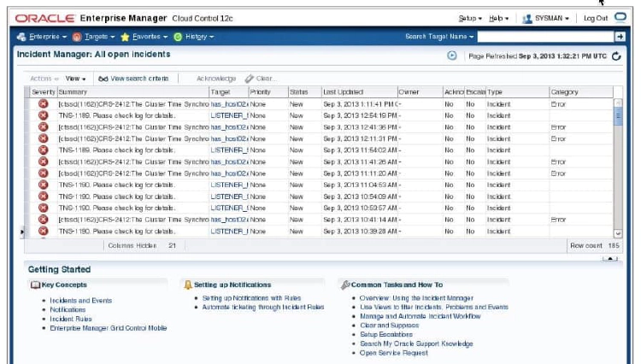The width and height of the screenshot is (641, 364).
Task: Click the Priority column header
Action: (x=268, y=92)
